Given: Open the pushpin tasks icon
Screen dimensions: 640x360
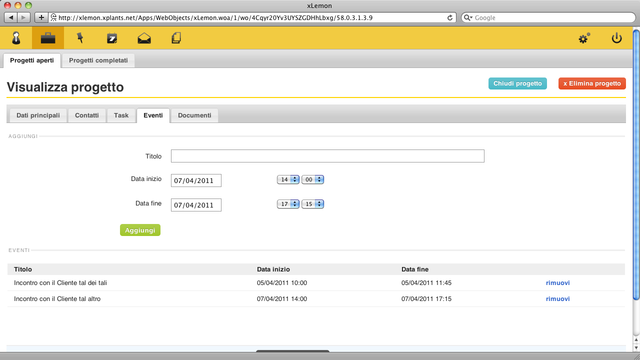Looking at the screenshot, I should tap(80, 38).
